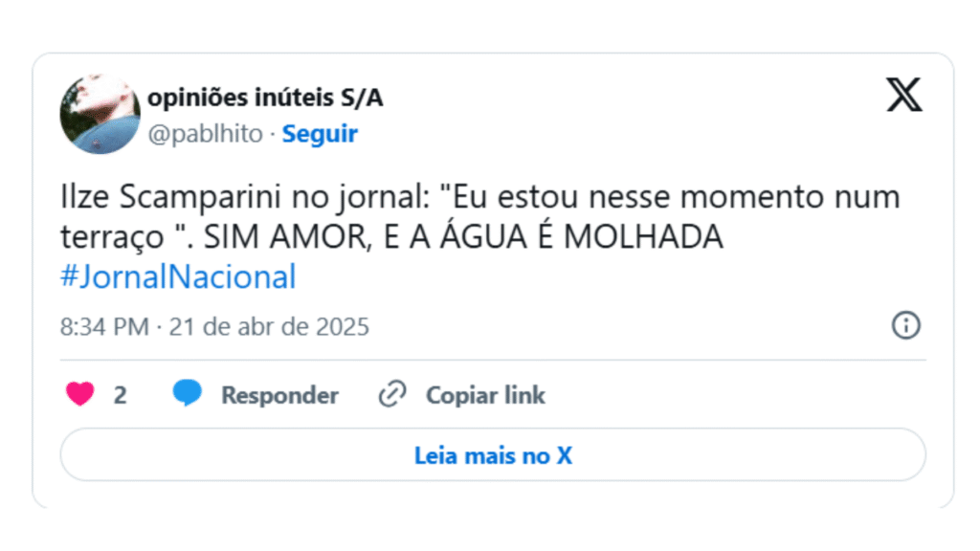Like the tweet with heart icon
980x551 pixels.
[80, 394]
